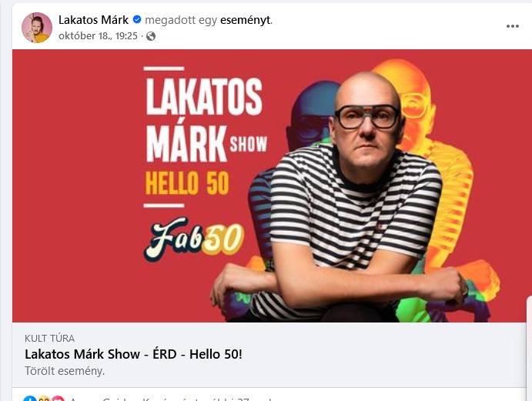Click the Fab50 logo on the poster
Image resolution: width=532 pixels, height=401 pixels.
pos(193,239)
